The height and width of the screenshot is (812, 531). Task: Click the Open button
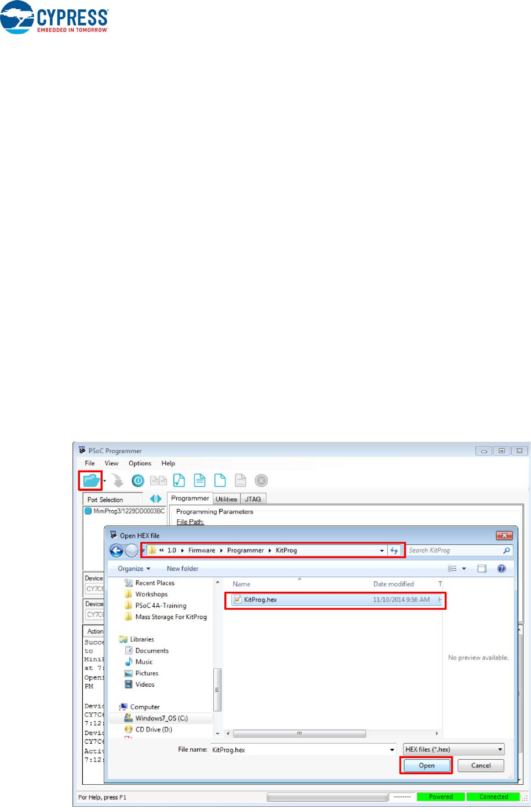pos(427,766)
